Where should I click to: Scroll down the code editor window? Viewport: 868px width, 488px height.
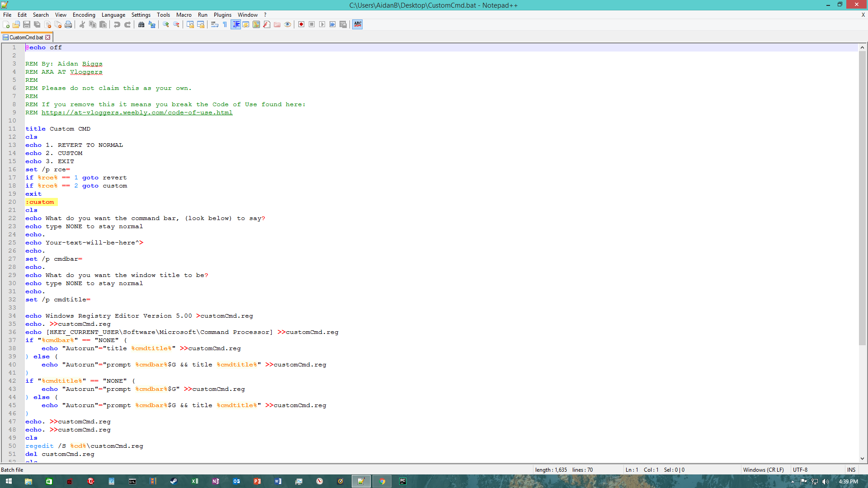[860, 459]
